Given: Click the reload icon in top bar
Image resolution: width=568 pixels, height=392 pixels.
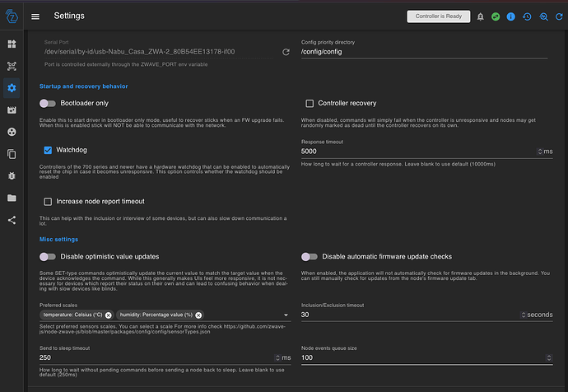Looking at the screenshot, I should click(x=559, y=16).
